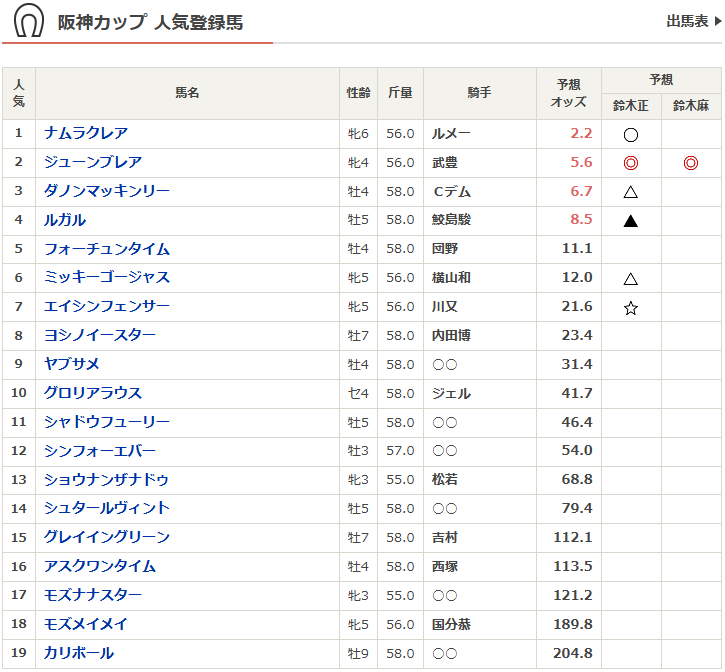Viewport: 725px width, 672px height.
Task: Click the triangle mark for ミッキーゴージャス
Action: tap(631, 279)
